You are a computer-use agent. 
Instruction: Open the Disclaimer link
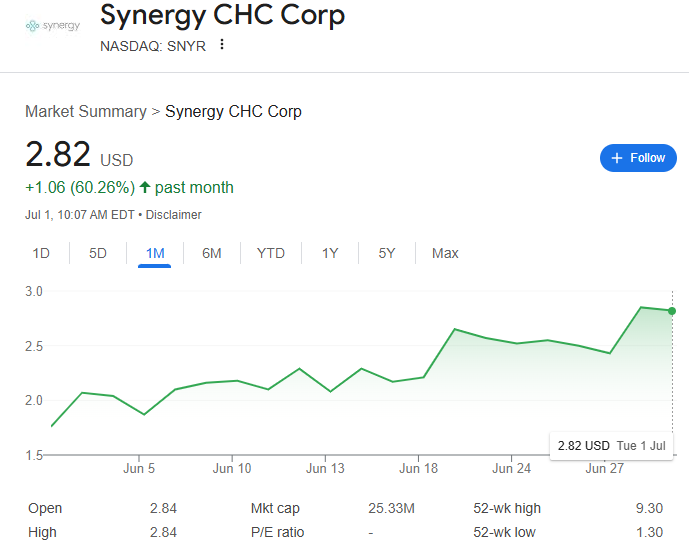click(174, 215)
